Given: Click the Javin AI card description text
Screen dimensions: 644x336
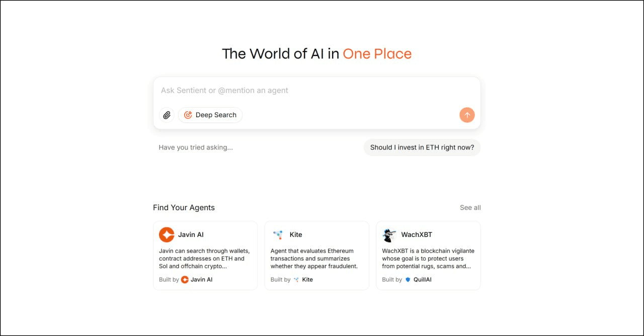Looking at the screenshot, I should (x=205, y=259).
